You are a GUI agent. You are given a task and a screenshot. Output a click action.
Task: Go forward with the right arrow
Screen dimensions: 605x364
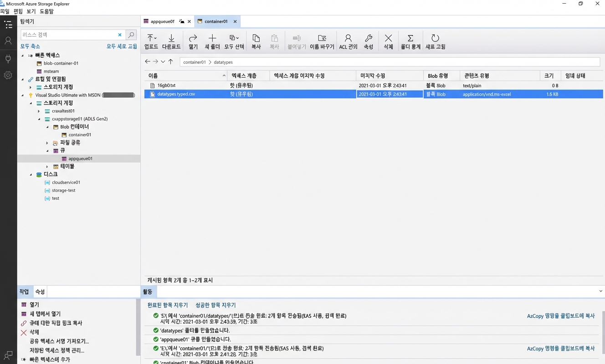155,61
